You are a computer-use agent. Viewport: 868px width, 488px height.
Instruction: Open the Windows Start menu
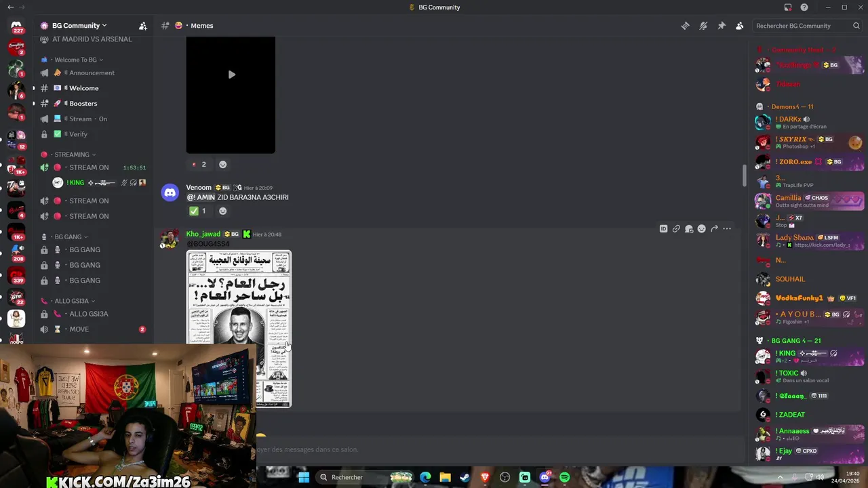[304, 477]
